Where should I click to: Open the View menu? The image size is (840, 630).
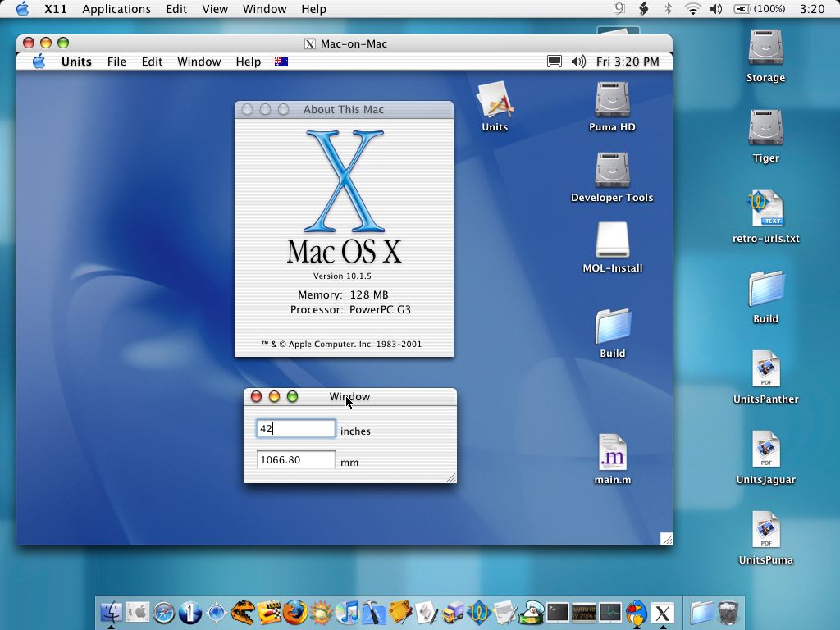pos(215,9)
